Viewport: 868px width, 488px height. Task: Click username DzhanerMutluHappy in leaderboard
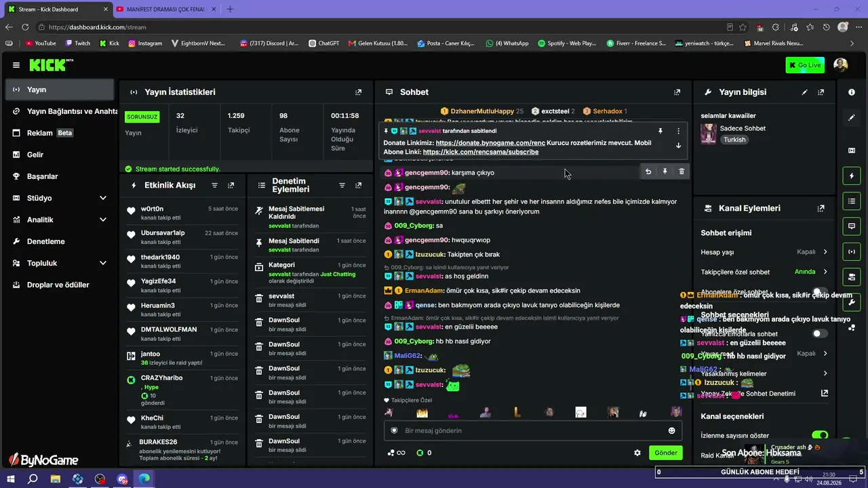pos(482,111)
